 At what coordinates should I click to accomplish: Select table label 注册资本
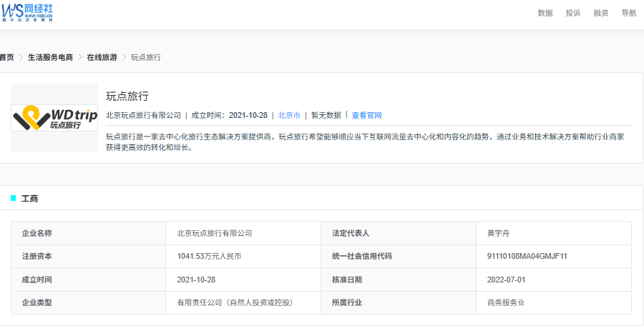[37, 256]
